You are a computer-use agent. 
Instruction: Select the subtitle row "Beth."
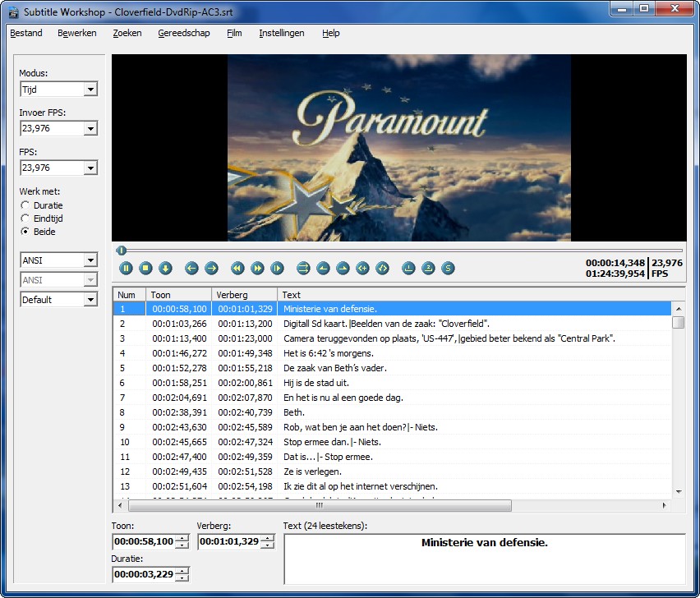click(393, 412)
